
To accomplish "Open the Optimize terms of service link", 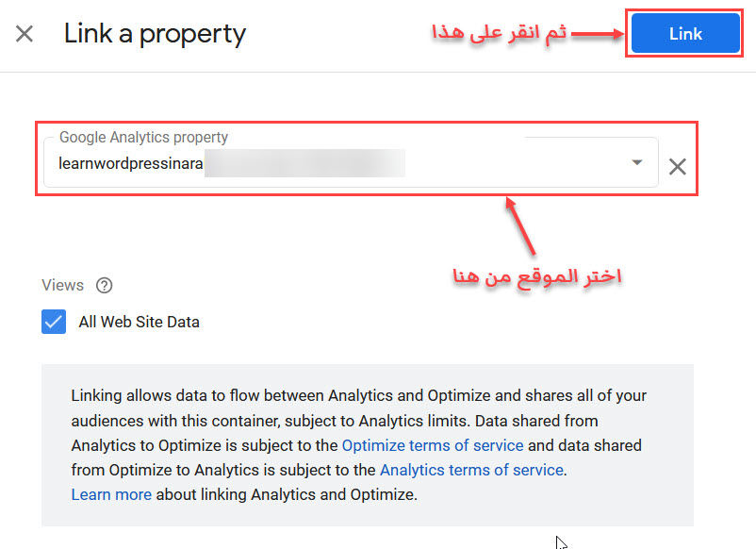I will (x=433, y=445).
